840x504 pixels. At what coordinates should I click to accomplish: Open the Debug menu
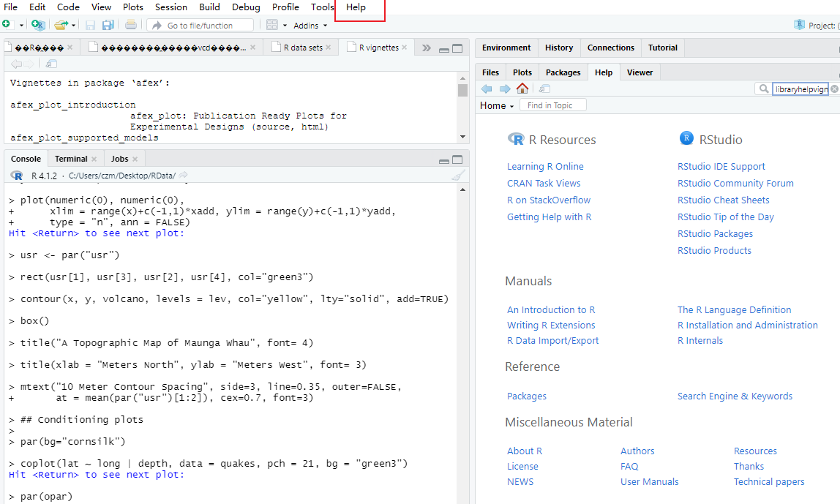pos(246,7)
